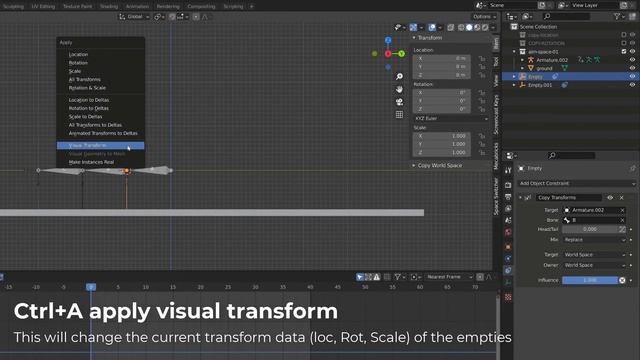Hide Empty.001 in outliner

coord(632,85)
